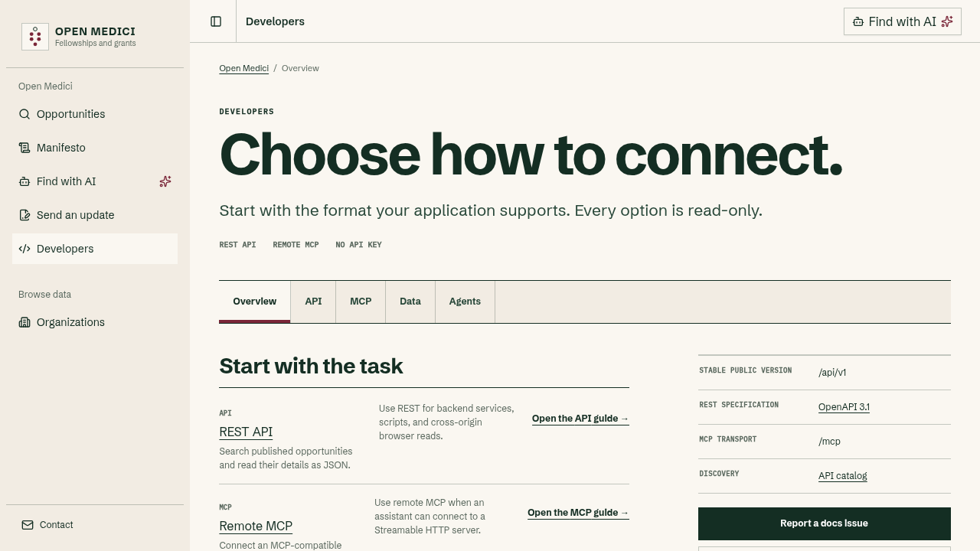Viewport: 980px width, 551px height.
Task: Click Open the MCP guide link
Action: pos(578,513)
